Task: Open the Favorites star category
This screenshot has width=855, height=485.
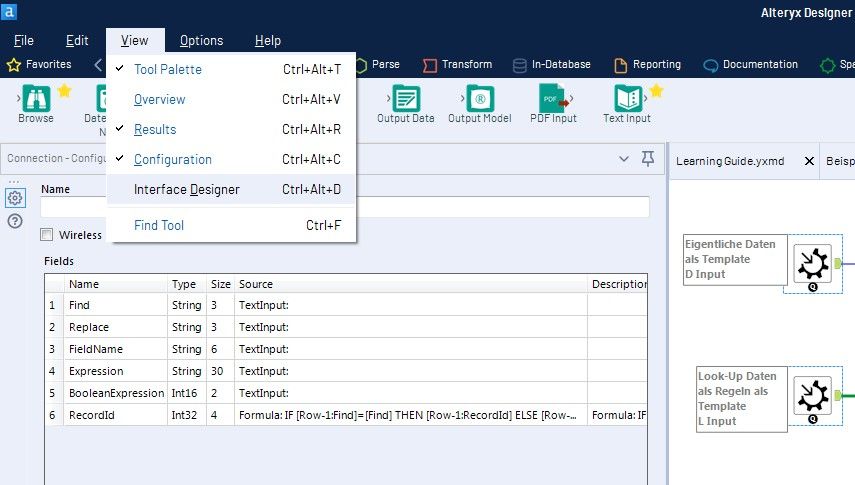Action: pyautogui.click(x=39, y=64)
